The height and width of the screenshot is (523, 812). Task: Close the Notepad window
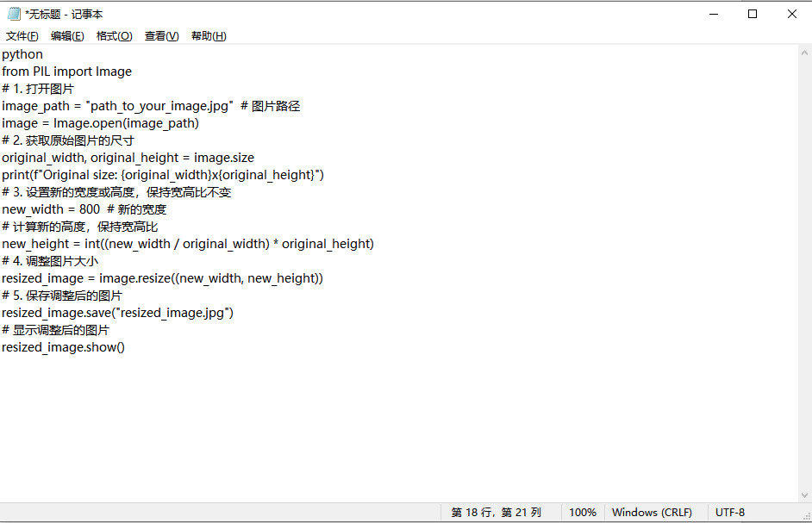tap(792, 14)
